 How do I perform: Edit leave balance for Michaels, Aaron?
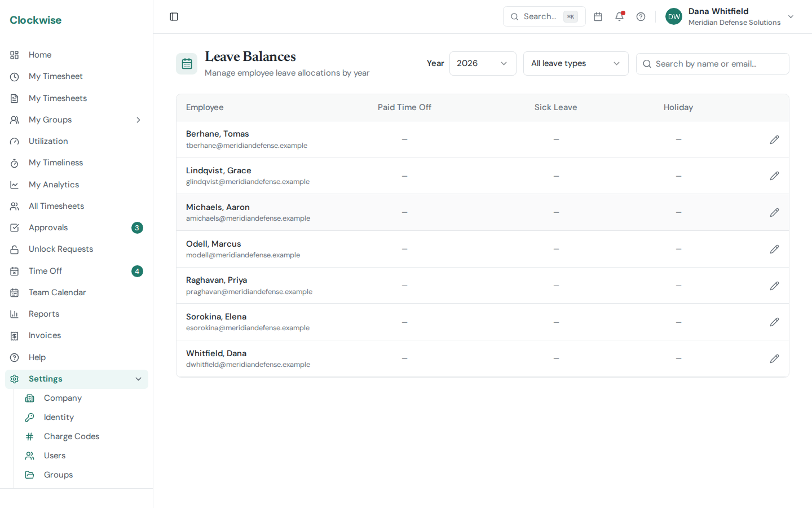pyautogui.click(x=775, y=212)
